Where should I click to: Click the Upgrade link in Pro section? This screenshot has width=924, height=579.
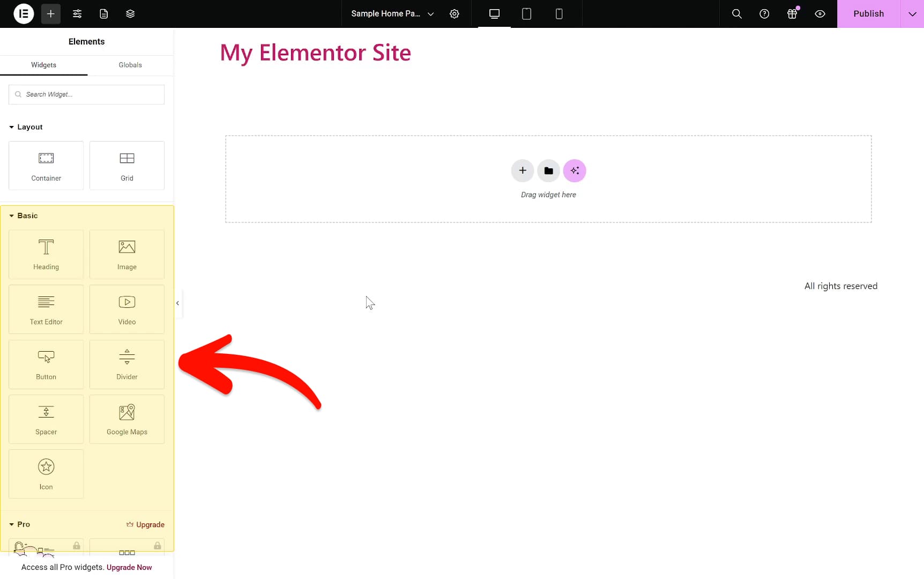(145, 524)
